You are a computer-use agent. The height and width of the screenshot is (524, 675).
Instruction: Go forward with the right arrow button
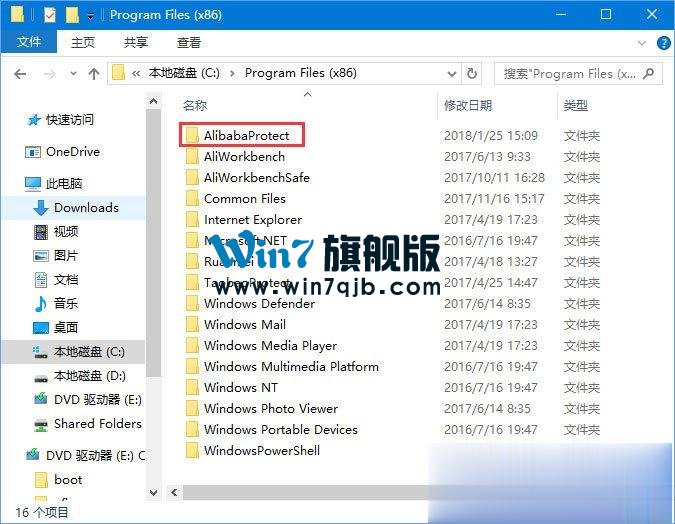pos(50,74)
